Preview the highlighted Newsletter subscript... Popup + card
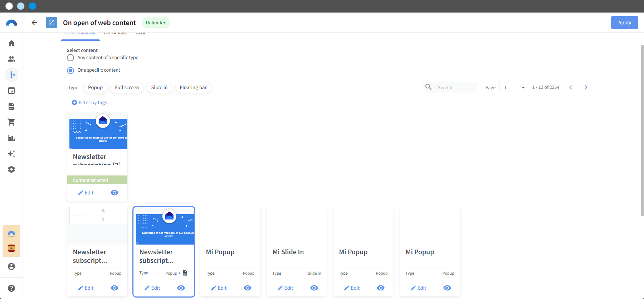644x299 pixels. pos(181,288)
